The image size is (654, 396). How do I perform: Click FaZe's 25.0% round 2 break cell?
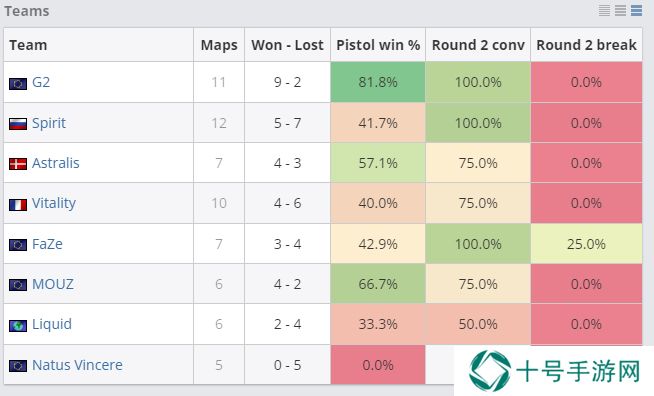point(586,244)
